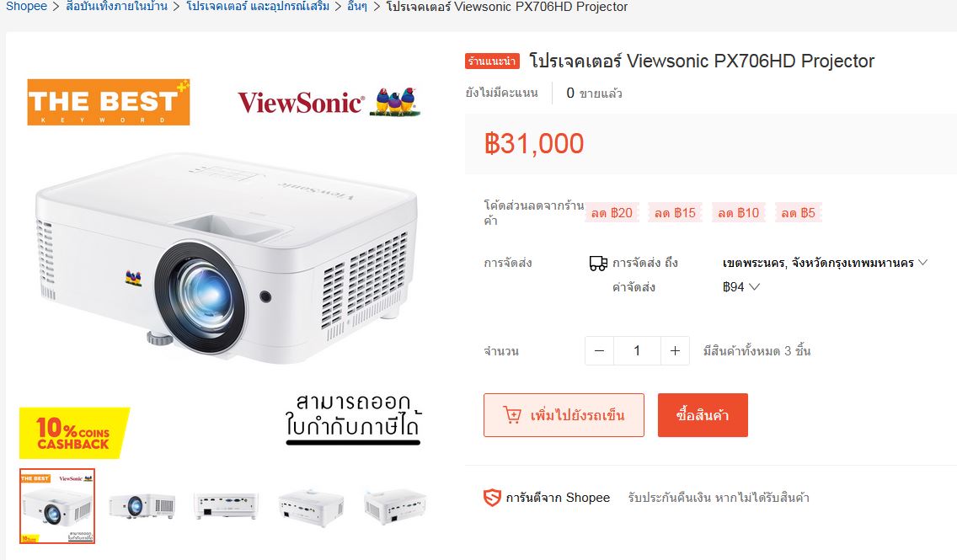Viewport: 957px width, 560px height.
Task: Open the Shopee breadcrumb home link
Action: pos(26,7)
